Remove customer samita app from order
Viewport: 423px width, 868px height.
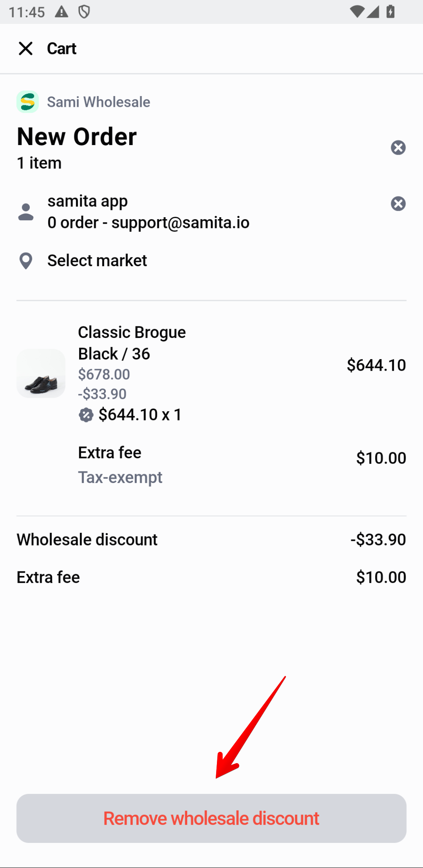[x=398, y=204]
